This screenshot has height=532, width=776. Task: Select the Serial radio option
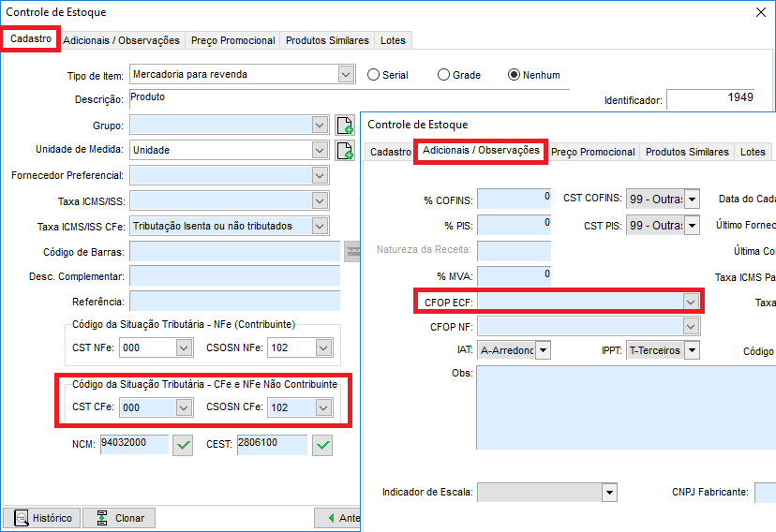point(374,75)
